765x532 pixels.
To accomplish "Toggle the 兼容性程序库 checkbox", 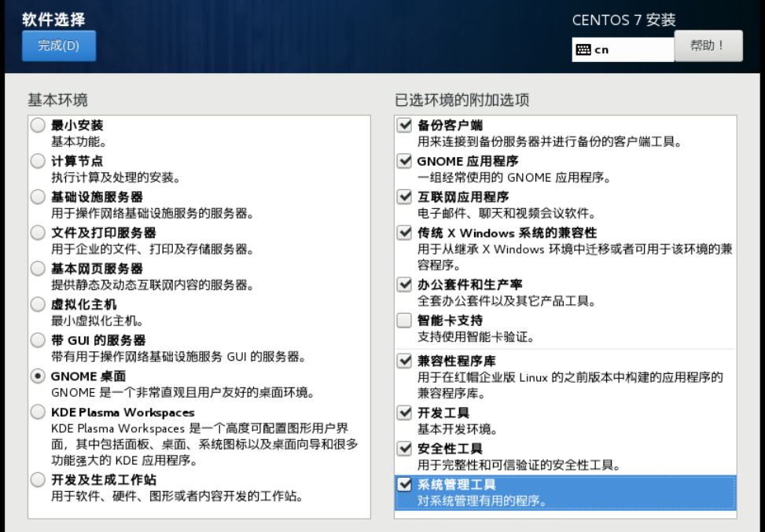I will point(404,361).
